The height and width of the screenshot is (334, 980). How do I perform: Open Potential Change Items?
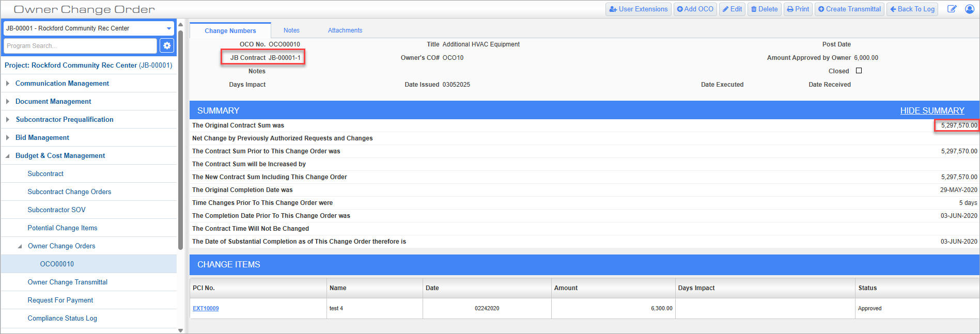(63, 228)
